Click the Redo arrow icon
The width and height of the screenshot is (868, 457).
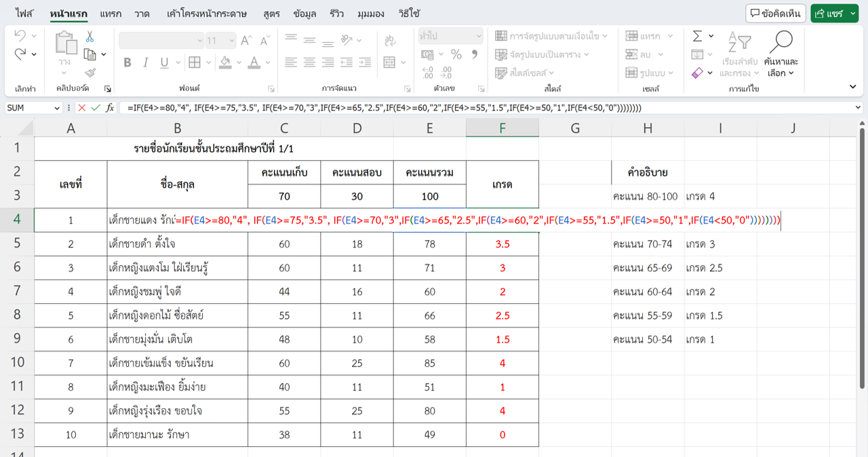coord(20,54)
